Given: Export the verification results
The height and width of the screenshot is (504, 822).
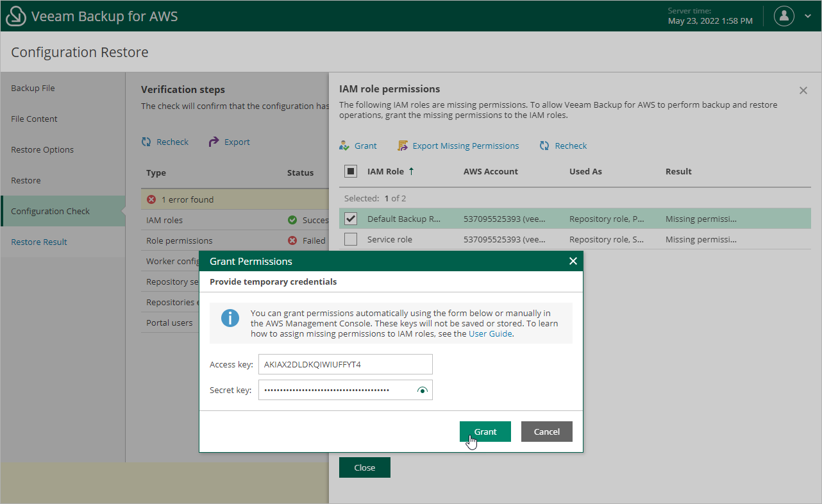Looking at the screenshot, I should point(228,142).
